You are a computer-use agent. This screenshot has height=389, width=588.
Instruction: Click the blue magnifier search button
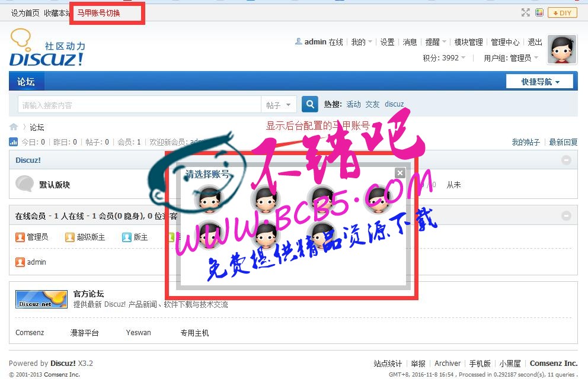click(x=310, y=104)
